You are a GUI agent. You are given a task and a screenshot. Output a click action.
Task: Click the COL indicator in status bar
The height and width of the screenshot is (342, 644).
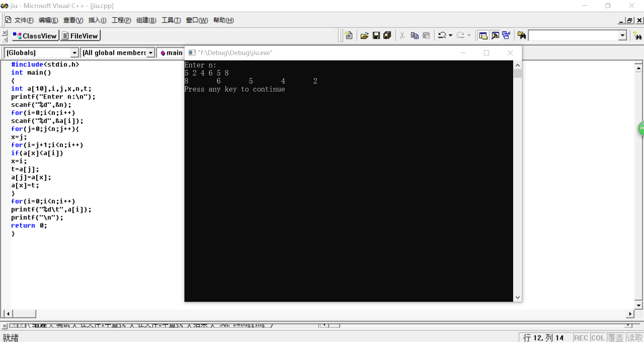pos(598,337)
